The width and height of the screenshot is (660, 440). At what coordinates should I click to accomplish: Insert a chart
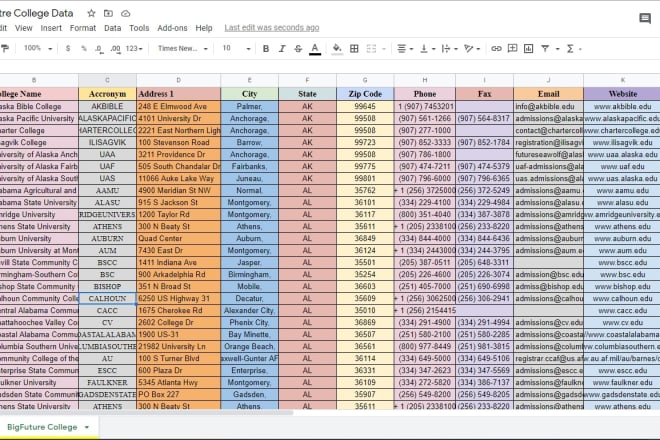click(528, 49)
